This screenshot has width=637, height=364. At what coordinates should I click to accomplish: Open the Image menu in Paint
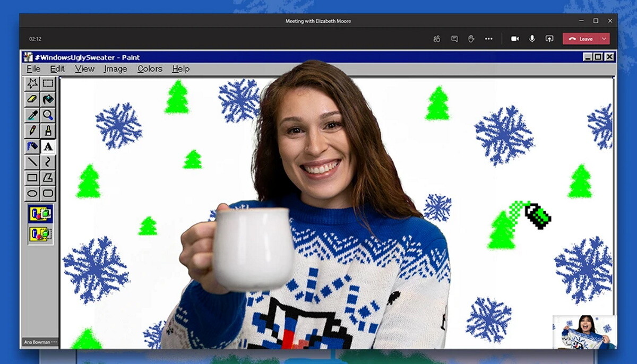click(x=115, y=69)
